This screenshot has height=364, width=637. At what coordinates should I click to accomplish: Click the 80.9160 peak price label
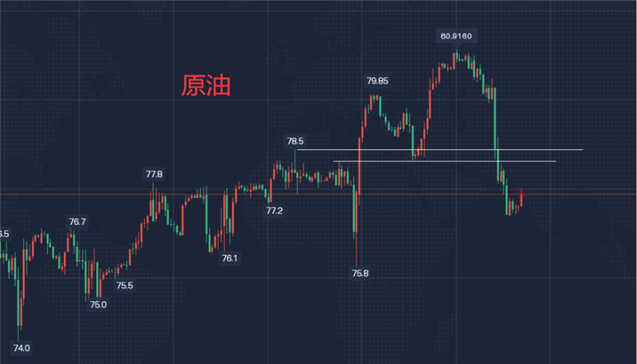click(456, 36)
